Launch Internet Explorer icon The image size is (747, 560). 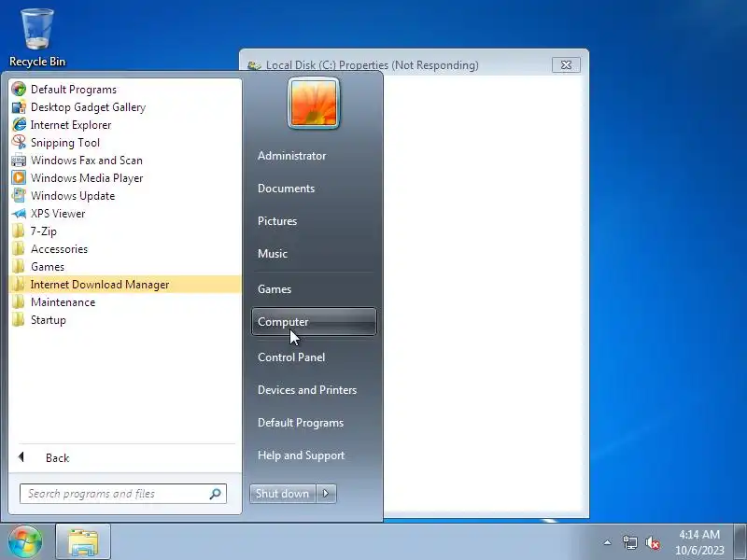pyautogui.click(x=19, y=125)
